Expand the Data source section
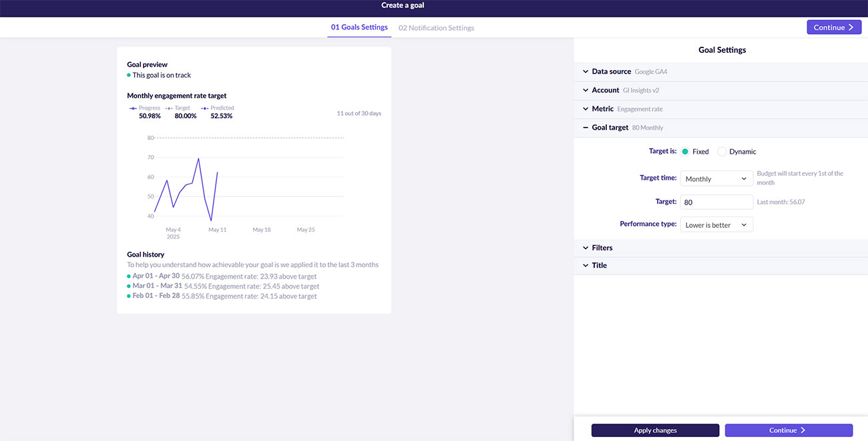This screenshot has width=868, height=441. [720, 71]
